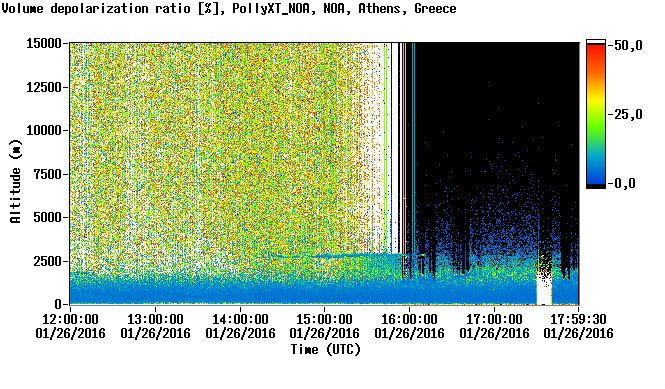Click the Volume depolarization ratio chart title
The height and width of the screenshot is (389, 665).
(x=229, y=9)
